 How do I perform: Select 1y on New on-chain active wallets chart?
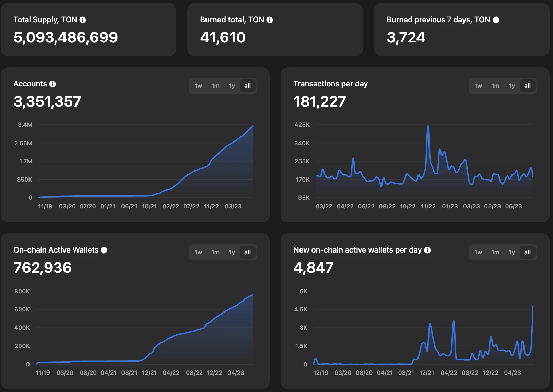(512, 252)
